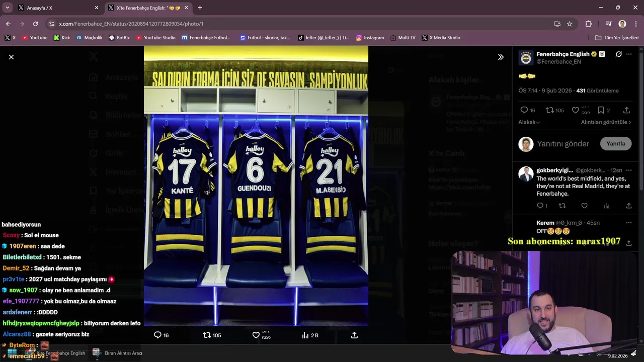The image size is (644, 362).
Task: Open Fenerbahçe English account name link
Action: coord(562,54)
